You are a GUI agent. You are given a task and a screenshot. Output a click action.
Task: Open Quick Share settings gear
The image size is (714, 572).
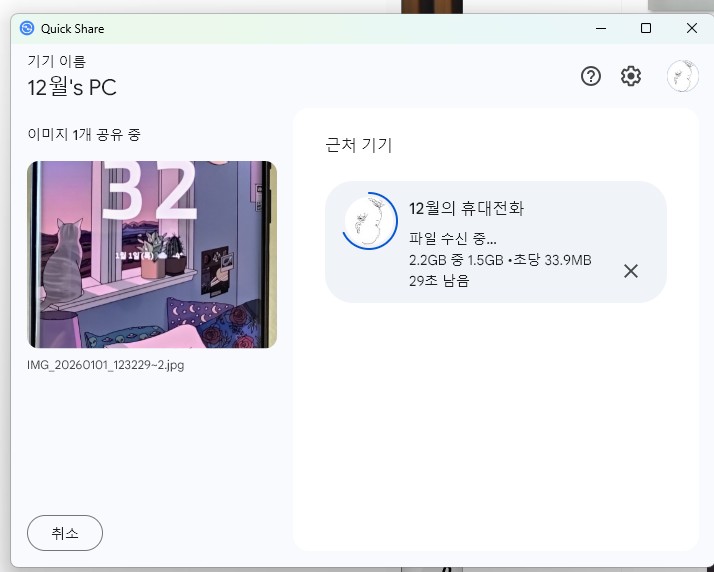[x=631, y=76]
